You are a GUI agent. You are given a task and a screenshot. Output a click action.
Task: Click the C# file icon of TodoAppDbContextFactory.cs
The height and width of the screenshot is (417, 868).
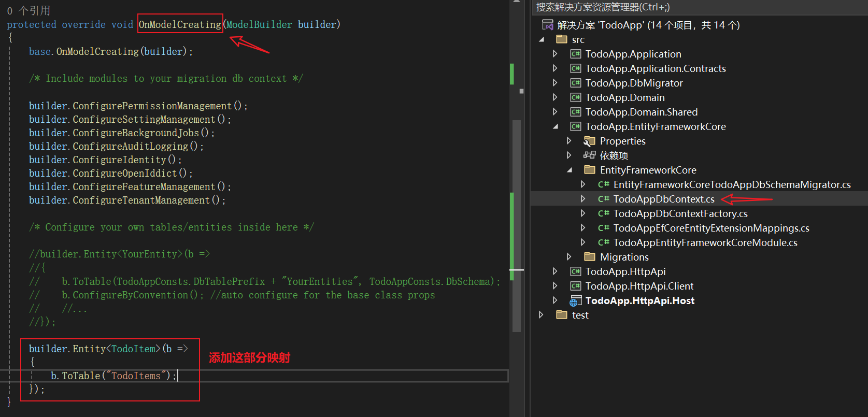(x=603, y=213)
